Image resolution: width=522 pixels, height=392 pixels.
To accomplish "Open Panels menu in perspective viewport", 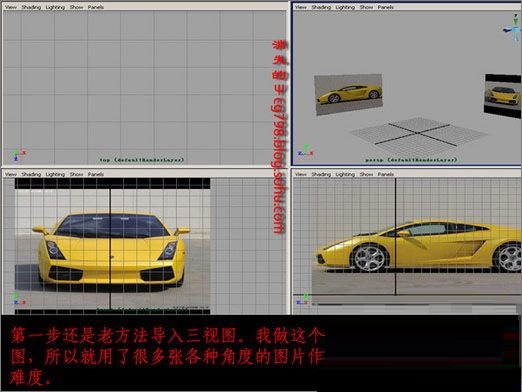I will (386, 7).
